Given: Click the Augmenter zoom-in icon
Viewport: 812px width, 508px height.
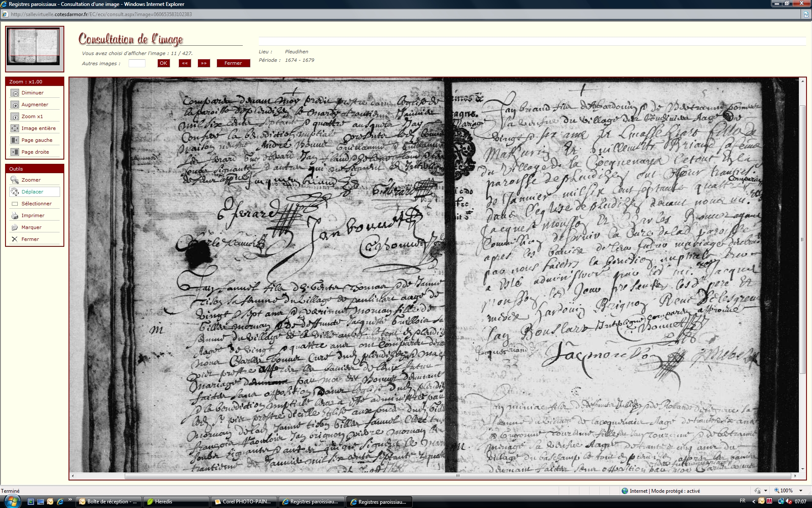Looking at the screenshot, I should (15, 105).
